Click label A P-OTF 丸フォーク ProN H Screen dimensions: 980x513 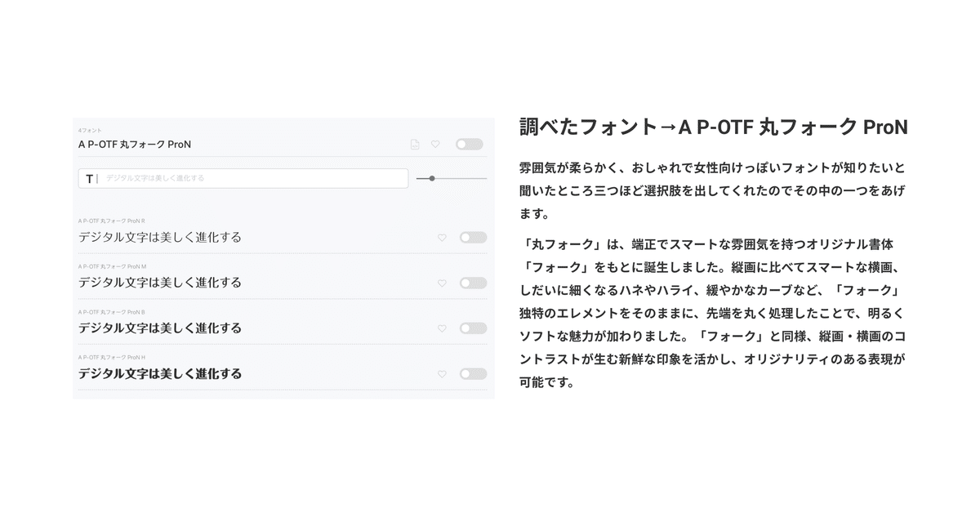click(112, 358)
